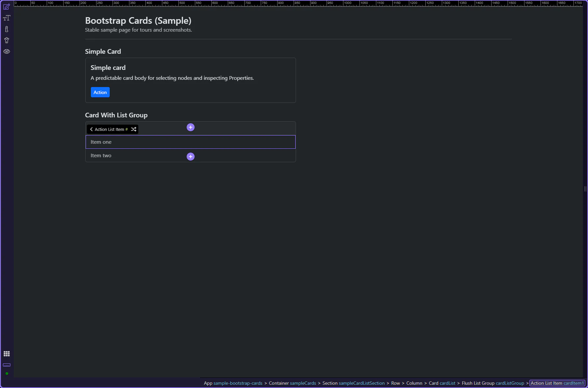Screen dimensions: 588x388
Task: Click the plus button above Item one
Action: coord(190,127)
